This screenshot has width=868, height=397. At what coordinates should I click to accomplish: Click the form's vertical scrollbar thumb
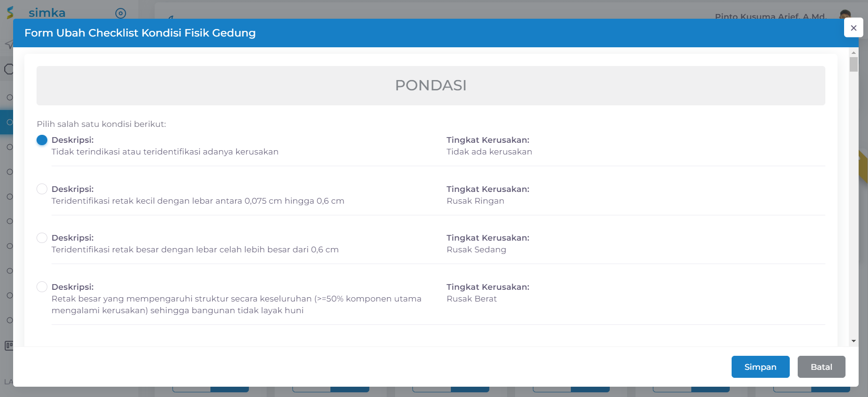[853, 65]
